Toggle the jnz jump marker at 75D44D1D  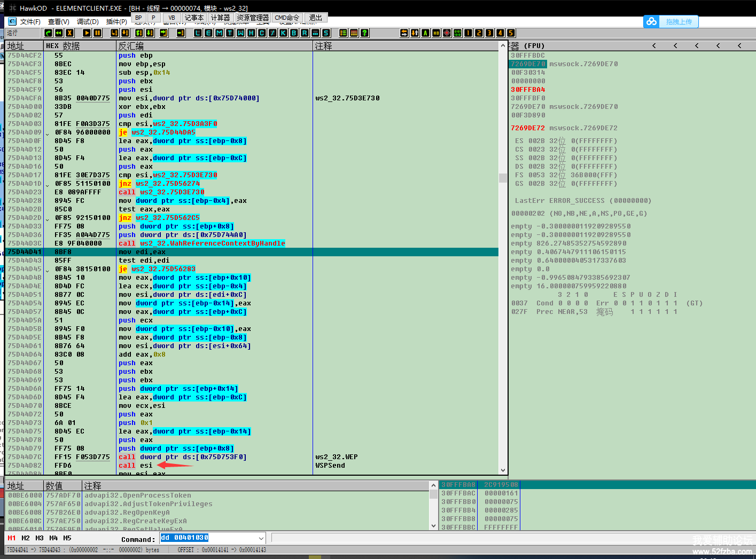tap(48, 184)
